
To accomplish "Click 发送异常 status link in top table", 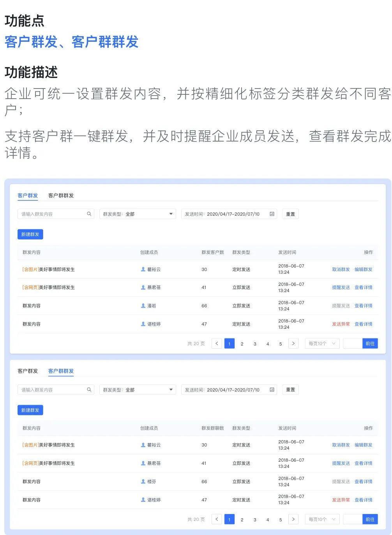I will 341,324.
